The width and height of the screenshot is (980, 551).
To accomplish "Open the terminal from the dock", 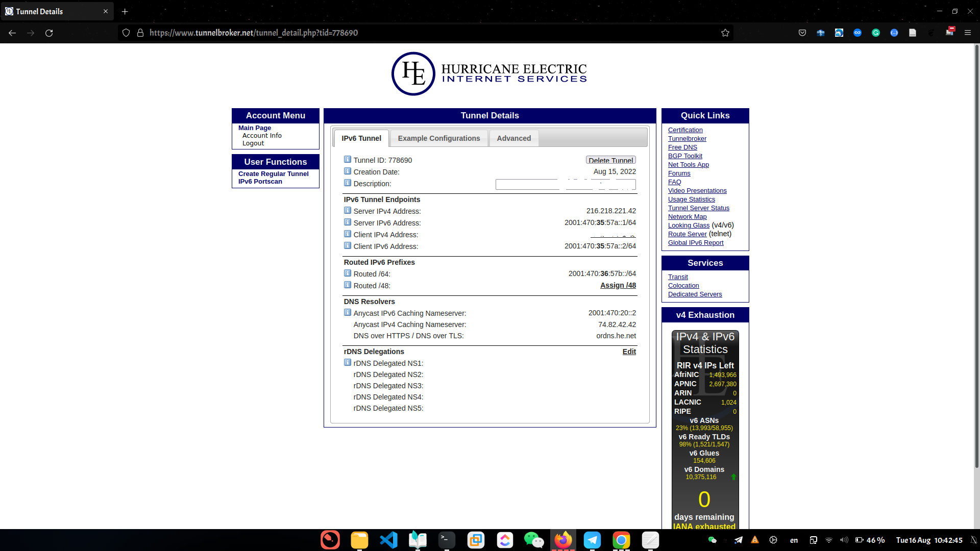I will [x=447, y=540].
